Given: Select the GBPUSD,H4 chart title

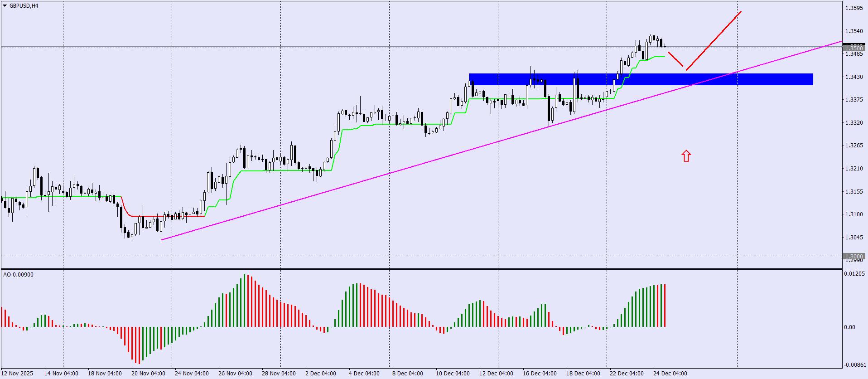Looking at the screenshot, I should pyautogui.click(x=24, y=6).
